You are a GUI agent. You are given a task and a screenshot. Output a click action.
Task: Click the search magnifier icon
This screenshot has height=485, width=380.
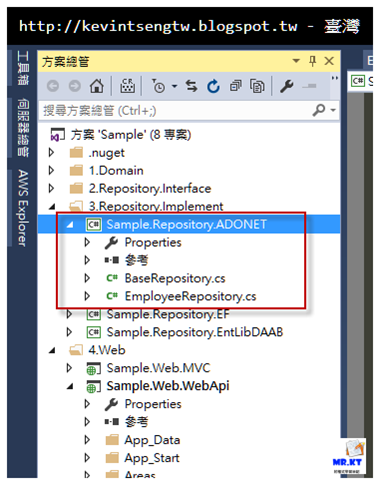[x=319, y=110]
